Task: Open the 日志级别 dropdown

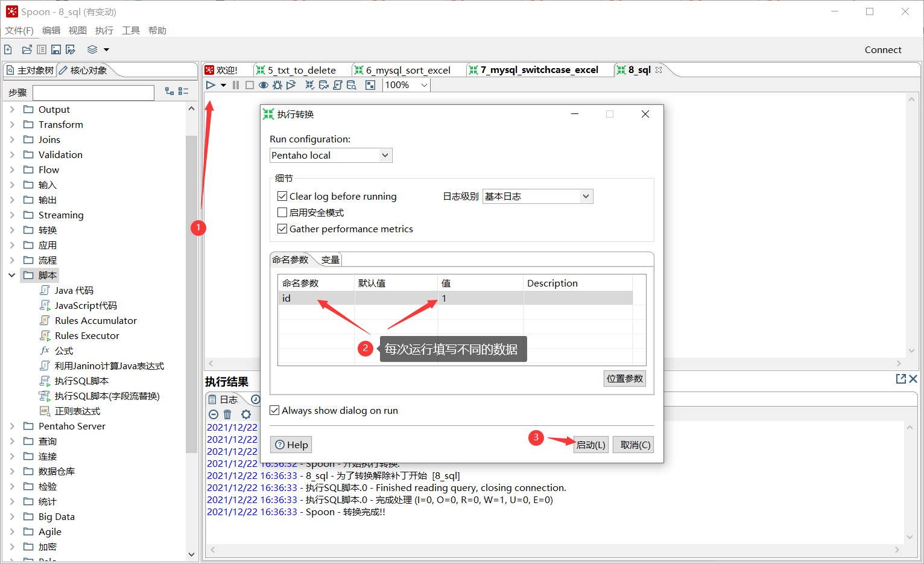Action: (584, 196)
